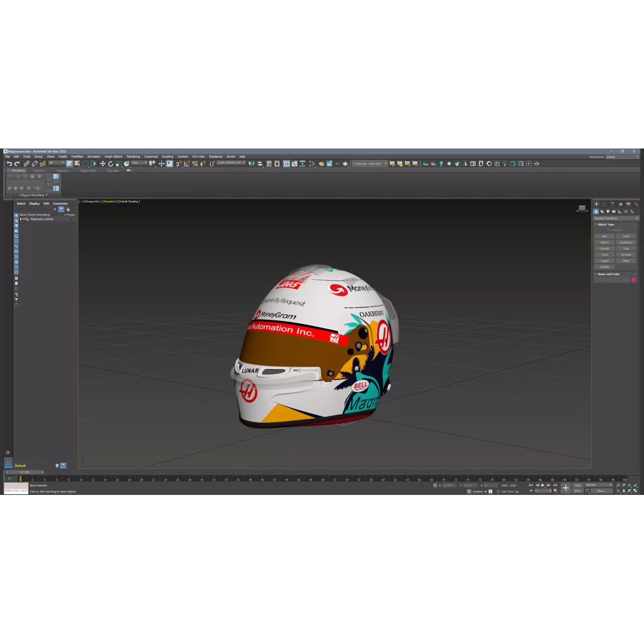Image resolution: width=644 pixels, height=644 pixels.
Task: Toggle the Auto Key animation button
Action: [x=578, y=485]
